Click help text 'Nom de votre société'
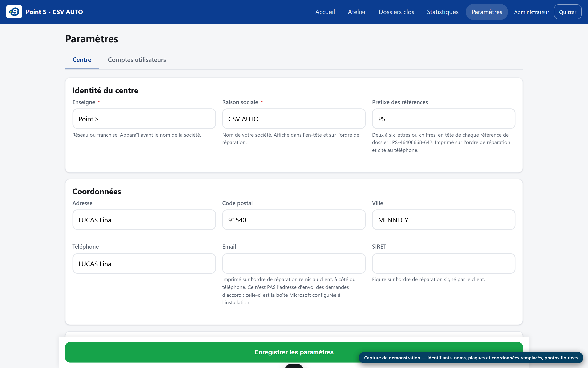Screen dimensions: 588x368 [291, 138]
